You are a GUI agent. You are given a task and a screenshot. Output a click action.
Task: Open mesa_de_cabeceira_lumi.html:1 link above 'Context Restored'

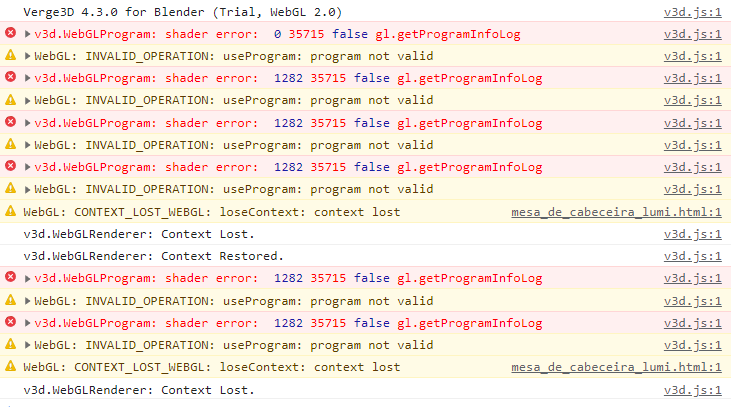point(616,212)
